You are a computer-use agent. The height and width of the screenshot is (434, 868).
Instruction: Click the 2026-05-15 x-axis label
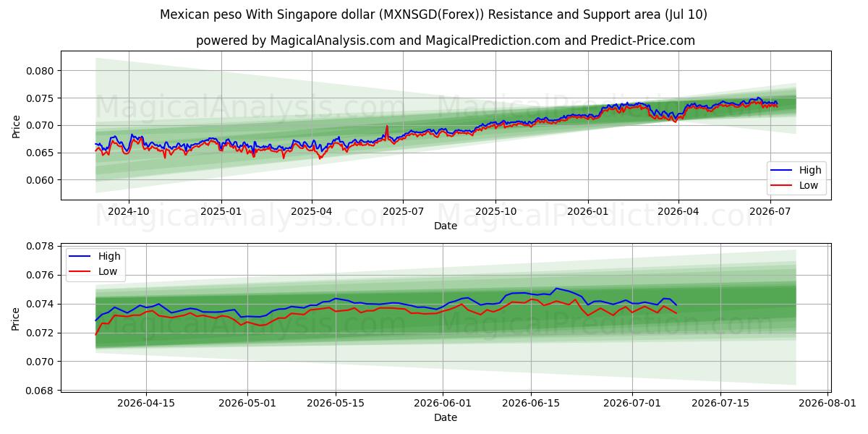(336, 403)
